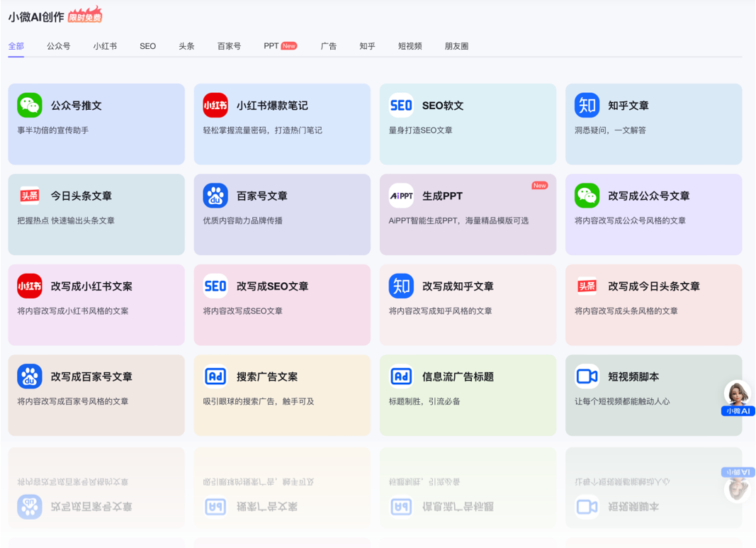Viewport: 756px width, 548px height.
Task: Click the 知乎 icon on 知乎文章 card
Action: pos(587,105)
